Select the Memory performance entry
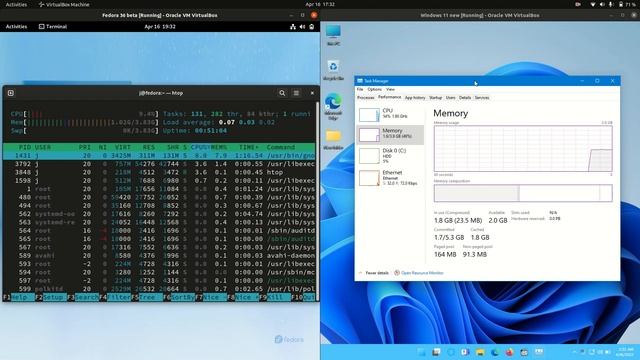This screenshot has height=360, width=640. [x=391, y=135]
